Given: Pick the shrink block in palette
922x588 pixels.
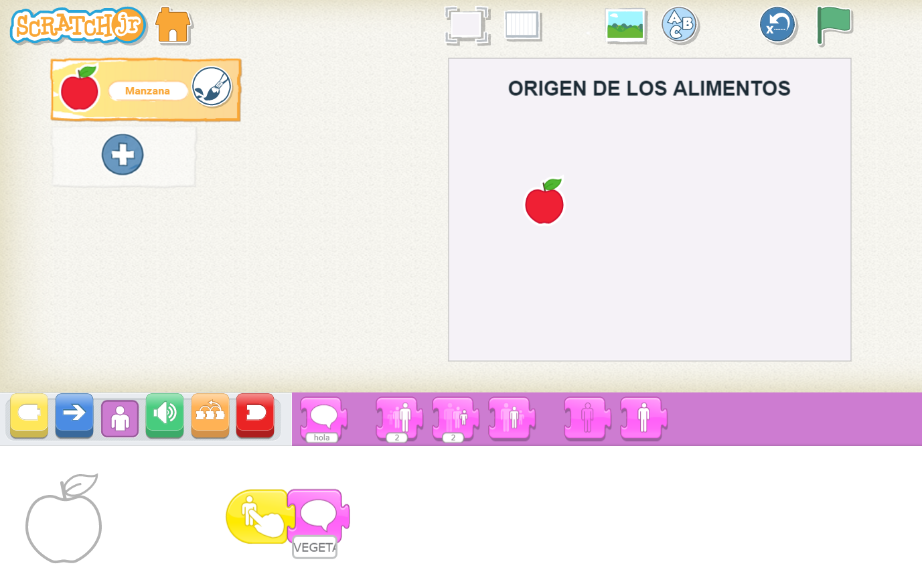Looking at the screenshot, I should (x=456, y=418).
